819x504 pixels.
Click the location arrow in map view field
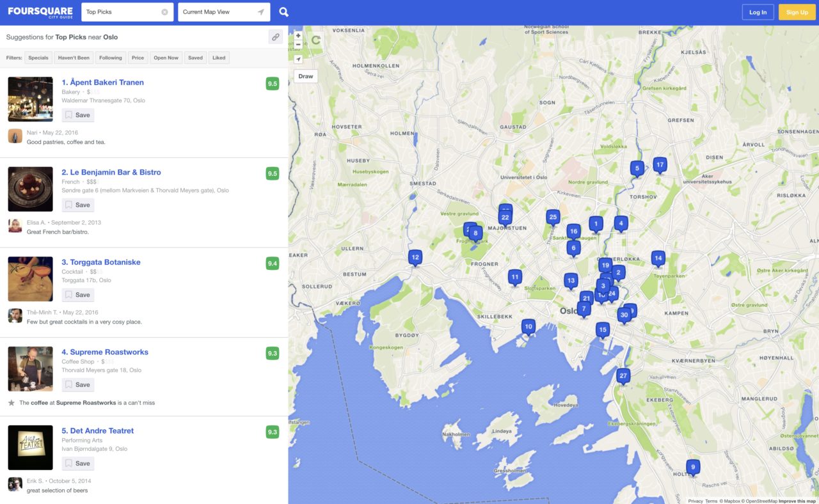260,12
